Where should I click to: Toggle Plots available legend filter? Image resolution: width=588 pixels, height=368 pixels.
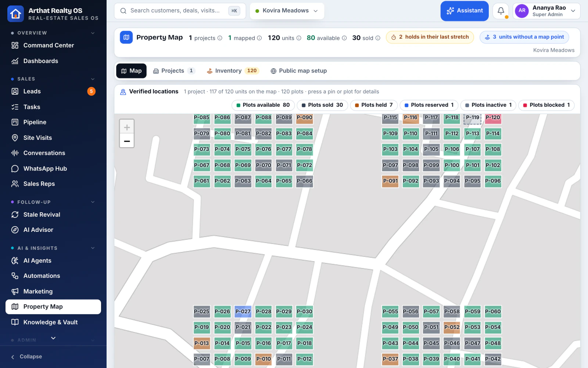[263, 105]
